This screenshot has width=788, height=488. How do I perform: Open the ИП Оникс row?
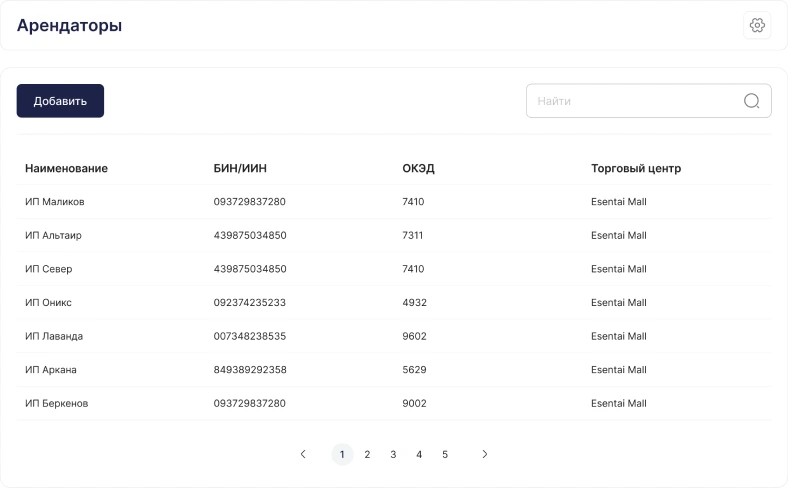(394, 303)
